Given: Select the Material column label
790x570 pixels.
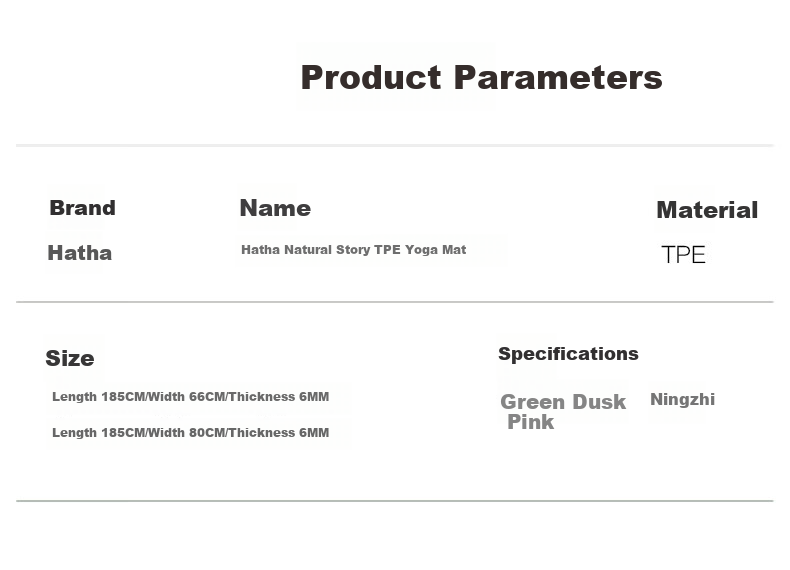Looking at the screenshot, I should pyautogui.click(x=707, y=210).
